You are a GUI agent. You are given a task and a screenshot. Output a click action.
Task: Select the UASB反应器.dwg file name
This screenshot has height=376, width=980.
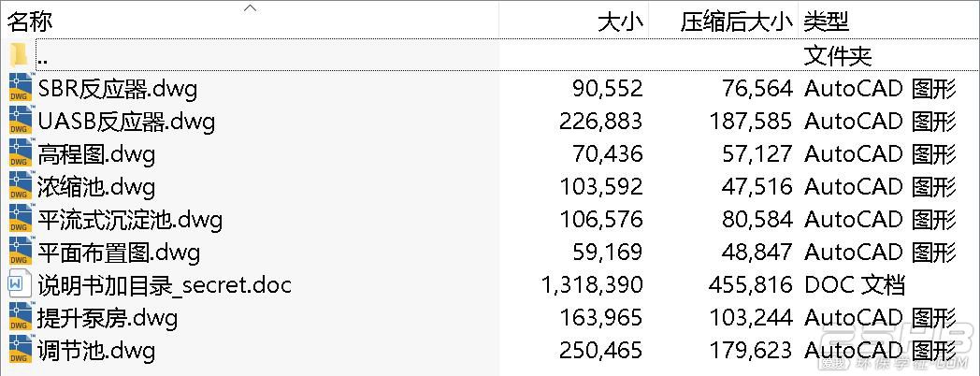[125, 121]
